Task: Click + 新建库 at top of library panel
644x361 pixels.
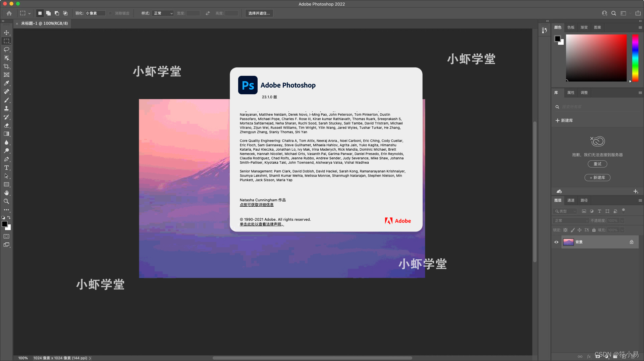Action: tap(564, 120)
